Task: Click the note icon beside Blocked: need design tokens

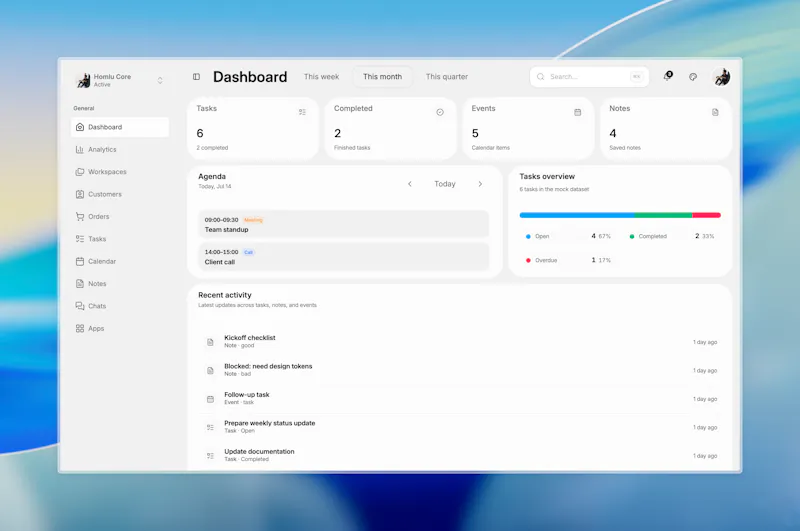Action: [210, 370]
